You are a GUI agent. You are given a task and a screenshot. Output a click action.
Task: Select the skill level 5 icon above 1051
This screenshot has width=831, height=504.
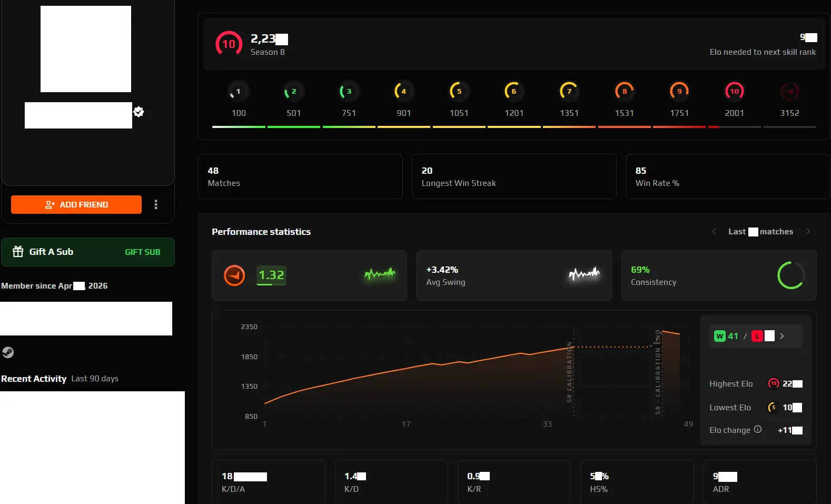pyautogui.click(x=459, y=92)
